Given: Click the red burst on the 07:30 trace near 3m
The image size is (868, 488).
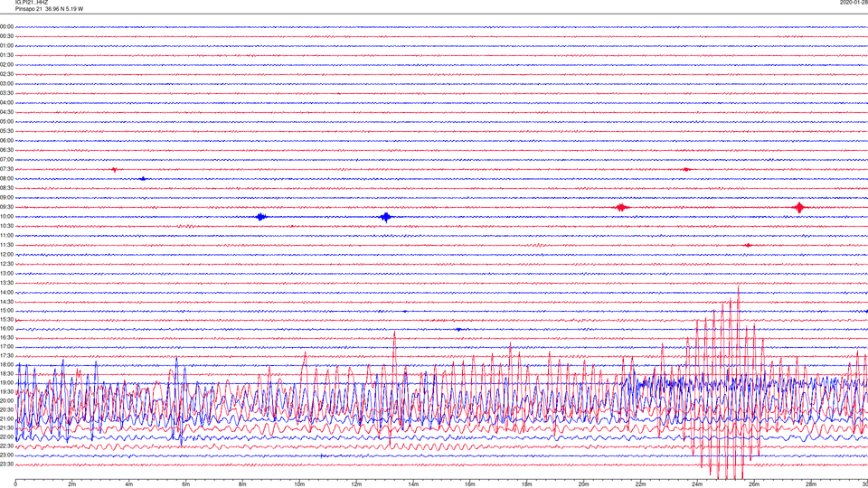Looking at the screenshot, I should point(115,170).
